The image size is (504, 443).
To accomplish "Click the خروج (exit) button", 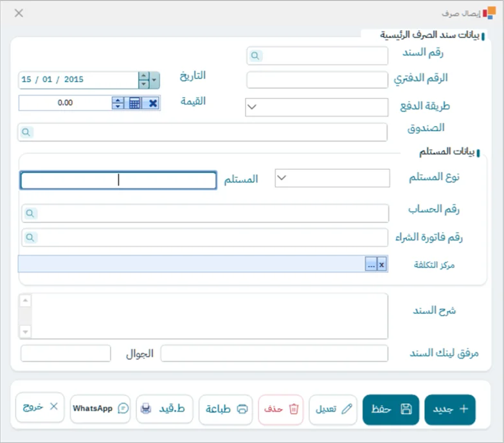I will coord(40,407).
